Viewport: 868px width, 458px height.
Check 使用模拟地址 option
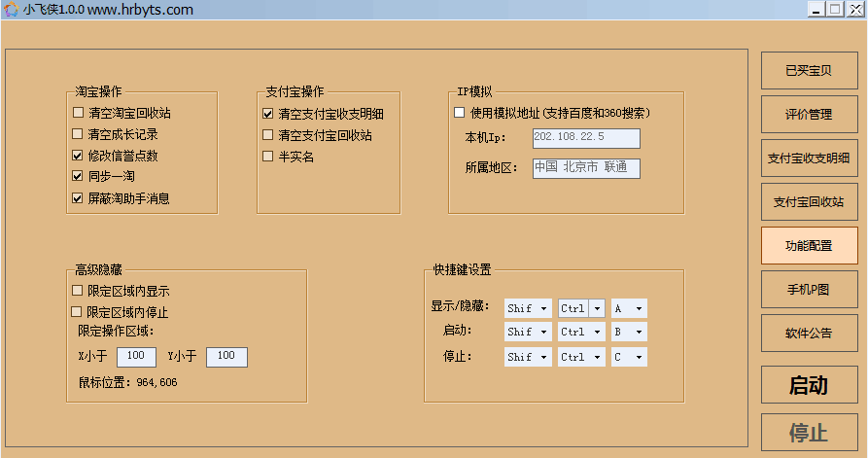click(460, 113)
